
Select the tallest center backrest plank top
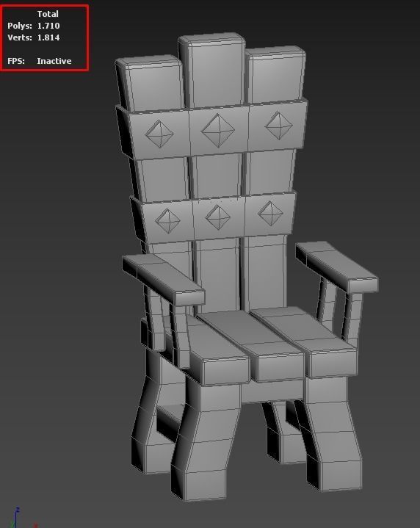(212, 70)
